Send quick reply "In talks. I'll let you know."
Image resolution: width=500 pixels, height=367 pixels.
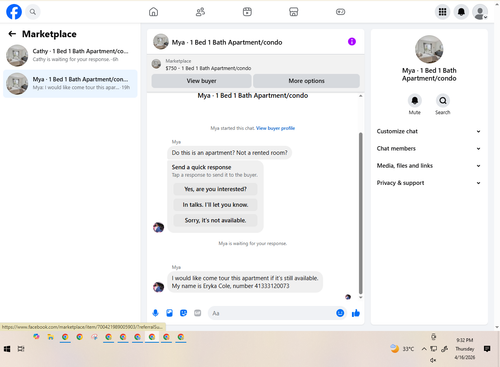[215, 205]
